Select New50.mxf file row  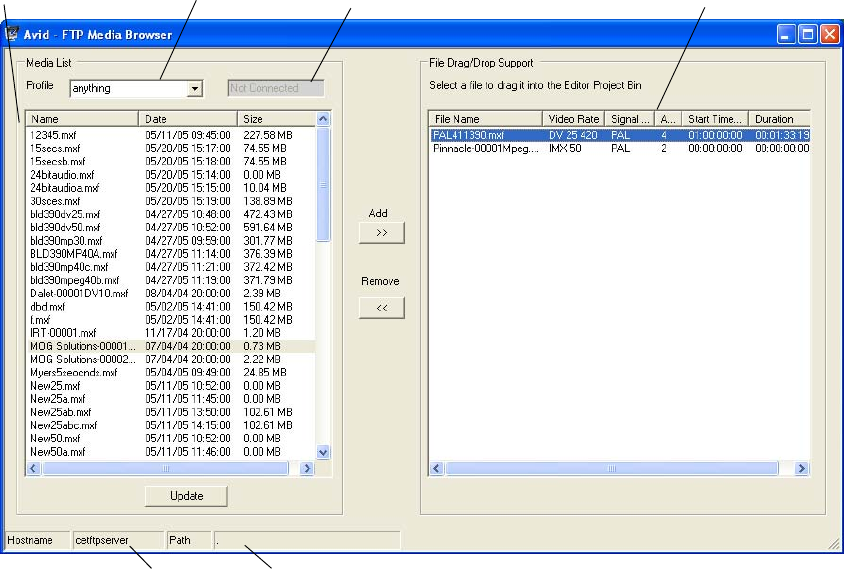[x=171, y=438]
